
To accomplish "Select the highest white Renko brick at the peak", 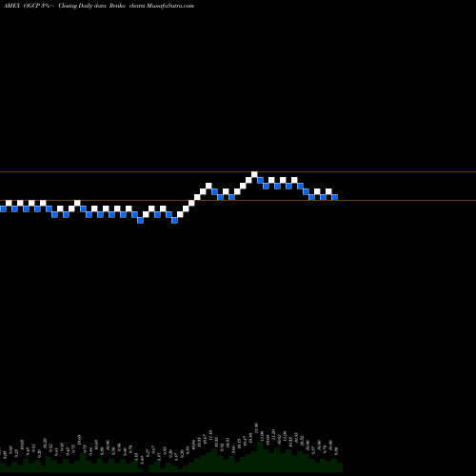I will point(254,174).
